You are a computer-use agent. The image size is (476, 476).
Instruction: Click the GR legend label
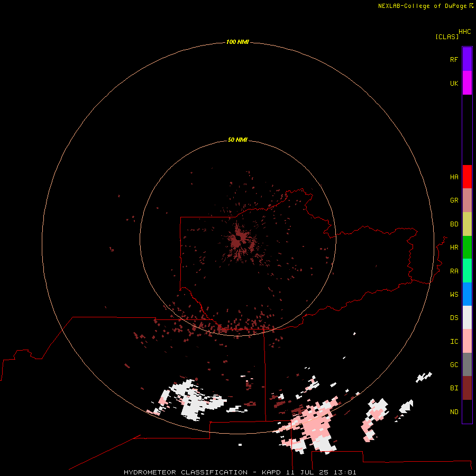coord(454,200)
